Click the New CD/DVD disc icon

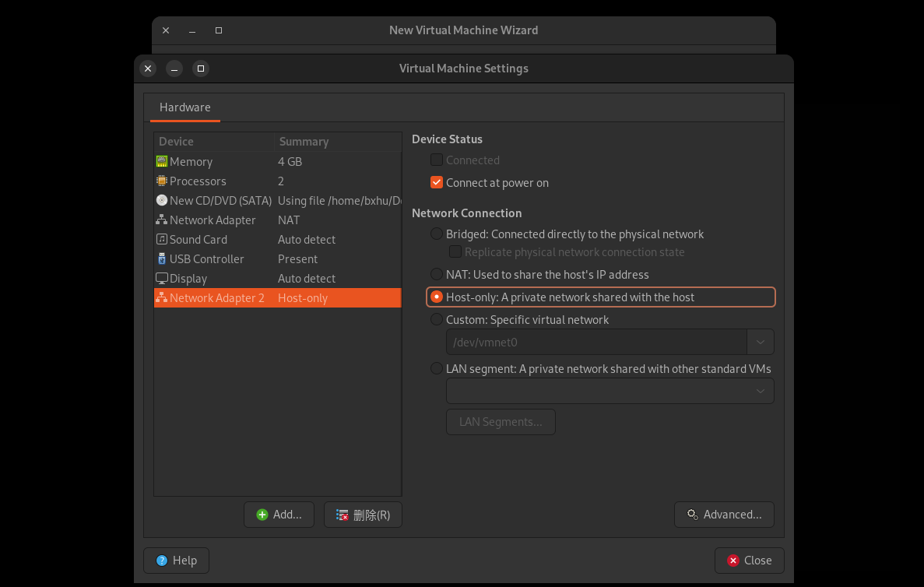162,201
